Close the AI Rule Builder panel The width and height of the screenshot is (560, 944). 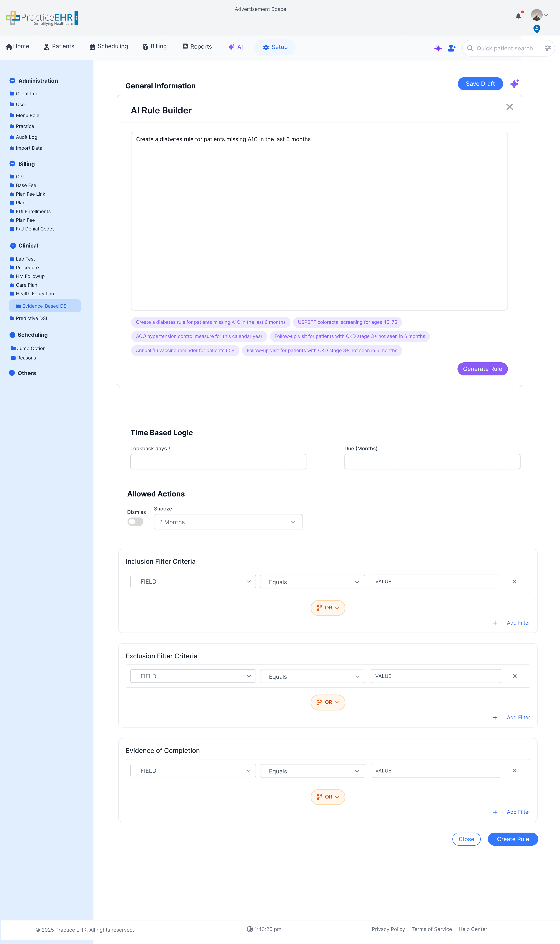pyautogui.click(x=509, y=107)
